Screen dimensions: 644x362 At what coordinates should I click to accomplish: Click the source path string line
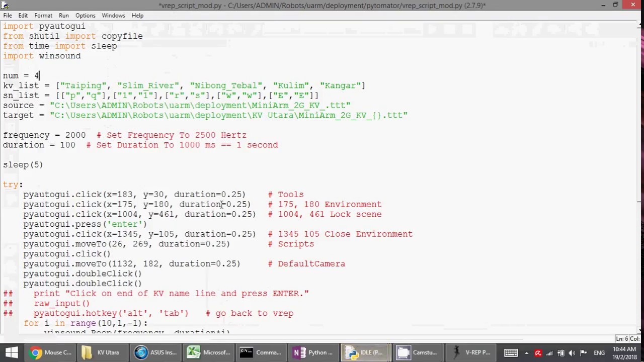click(177, 105)
